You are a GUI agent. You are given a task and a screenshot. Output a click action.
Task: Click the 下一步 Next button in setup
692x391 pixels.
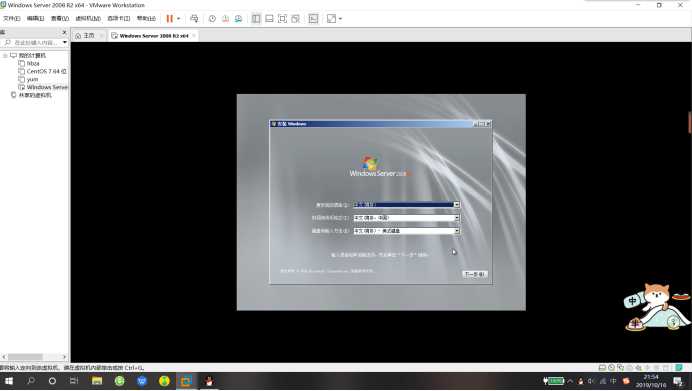tap(475, 274)
